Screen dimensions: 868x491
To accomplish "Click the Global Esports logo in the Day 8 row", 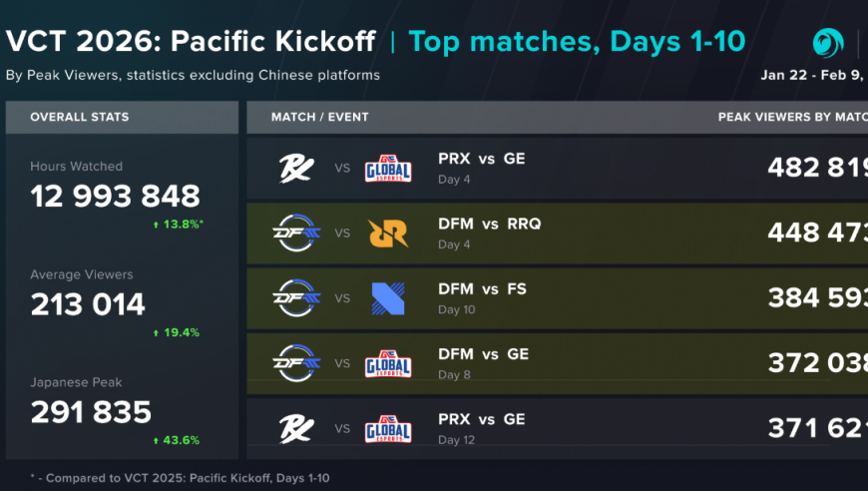I will click(388, 363).
